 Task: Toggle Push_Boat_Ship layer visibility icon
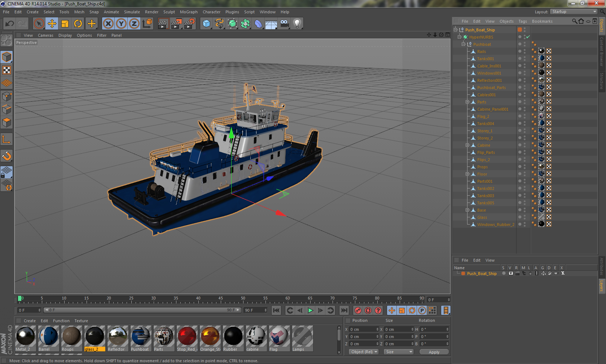point(511,273)
